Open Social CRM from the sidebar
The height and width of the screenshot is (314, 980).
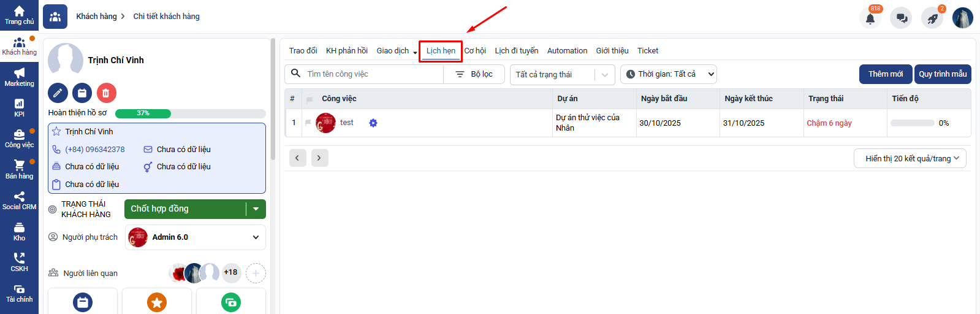(19, 201)
